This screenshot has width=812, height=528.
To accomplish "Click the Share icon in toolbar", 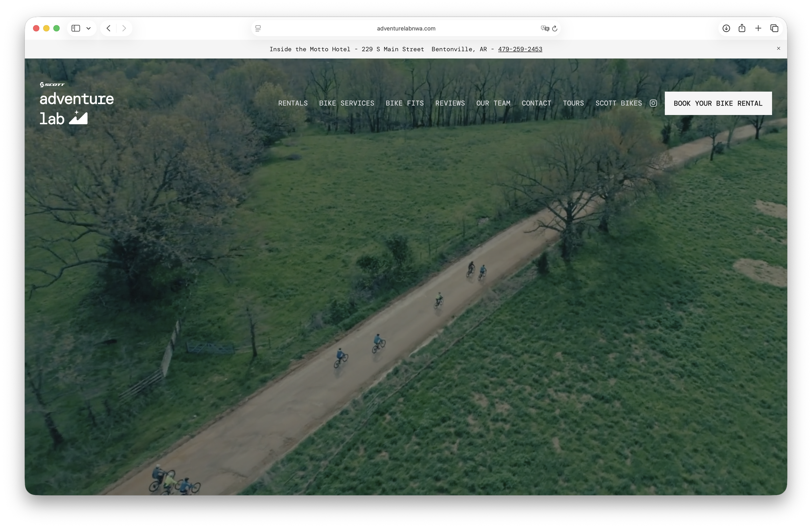I will coord(742,28).
